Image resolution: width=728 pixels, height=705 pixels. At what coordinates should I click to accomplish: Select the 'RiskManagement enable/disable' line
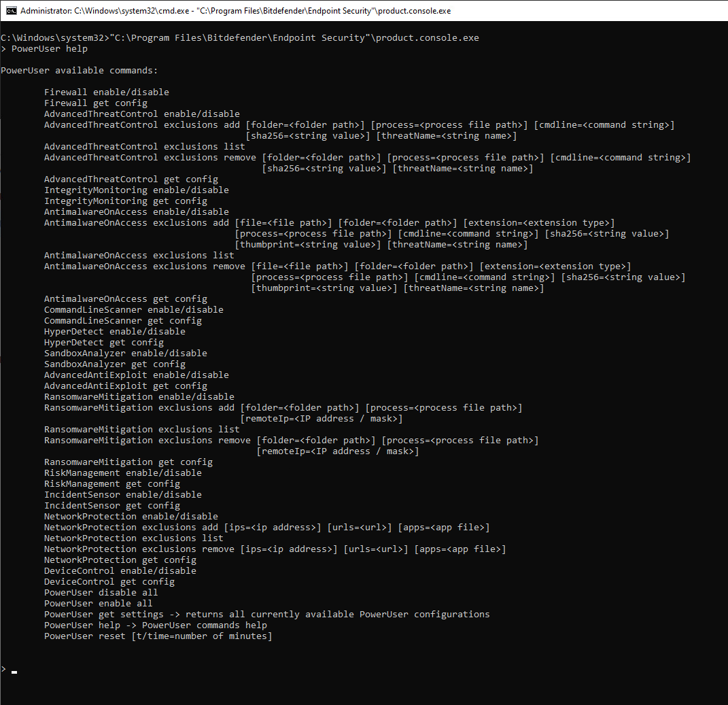click(x=124, y=472)
